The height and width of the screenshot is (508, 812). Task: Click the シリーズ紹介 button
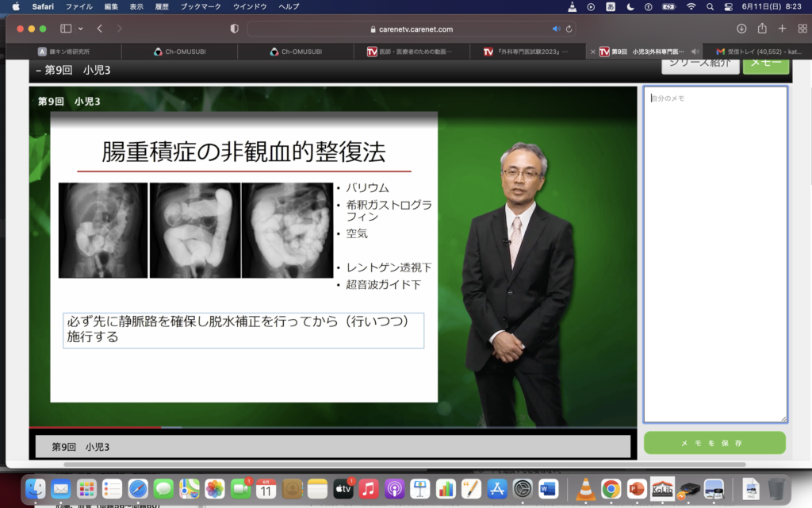(x=700, y=64)
